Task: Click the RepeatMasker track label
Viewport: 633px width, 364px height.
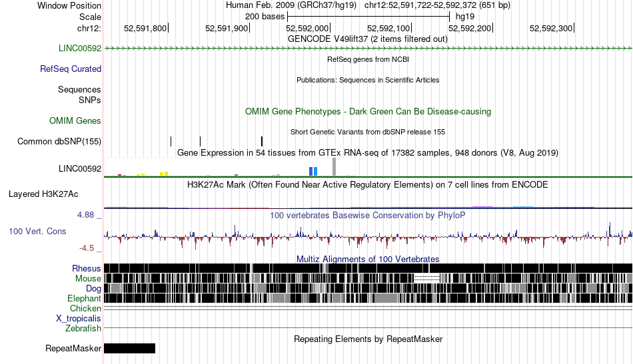Action: point(73,348)
